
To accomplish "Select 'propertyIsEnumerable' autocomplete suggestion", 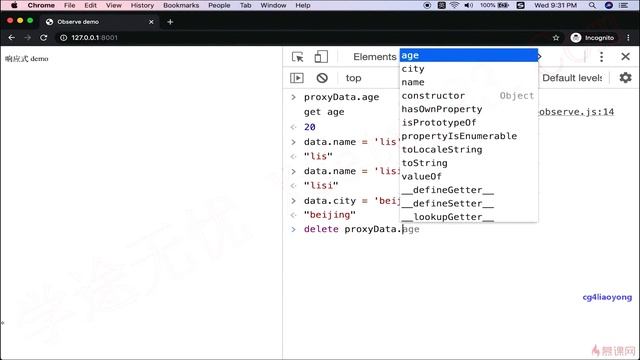I will pos(469,136).
